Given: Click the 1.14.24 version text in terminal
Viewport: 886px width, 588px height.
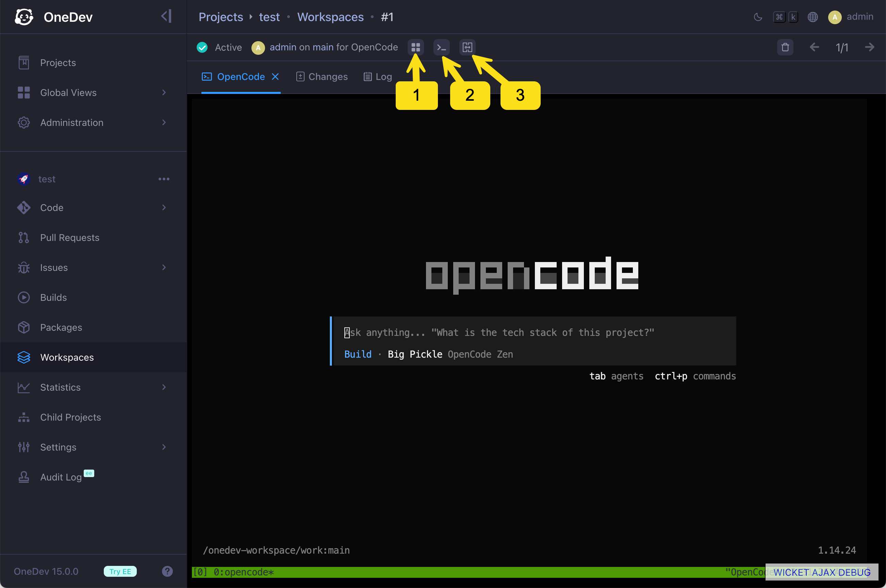Looking at the screenshot, I should 837,551.
